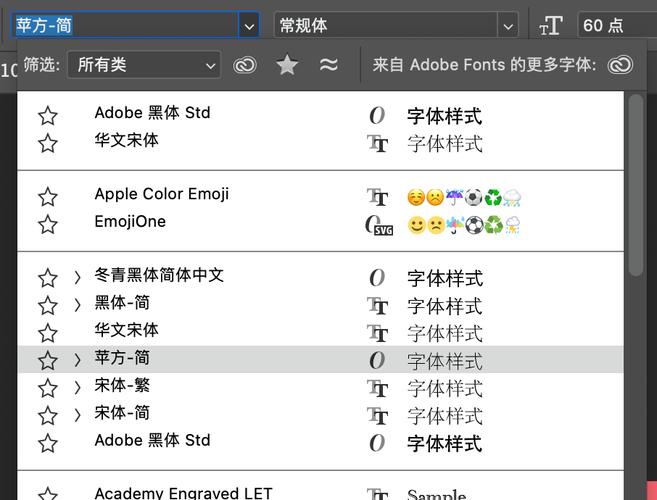
Task: Show similar fonts using the ≈ filter
Action: click(328, 65)
